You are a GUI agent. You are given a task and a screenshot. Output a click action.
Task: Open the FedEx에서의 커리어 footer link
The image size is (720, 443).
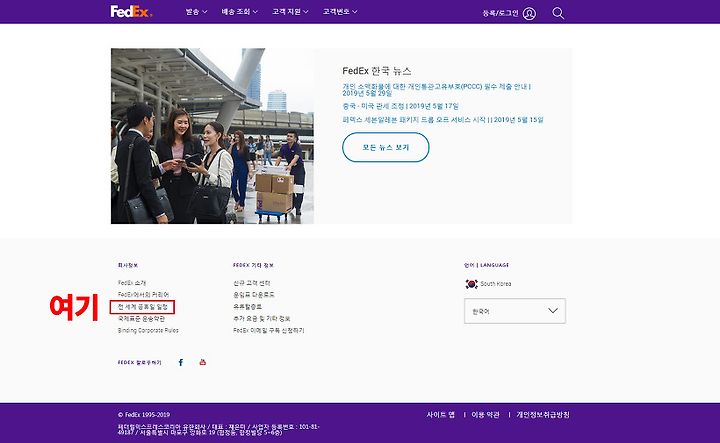point(143,294)
